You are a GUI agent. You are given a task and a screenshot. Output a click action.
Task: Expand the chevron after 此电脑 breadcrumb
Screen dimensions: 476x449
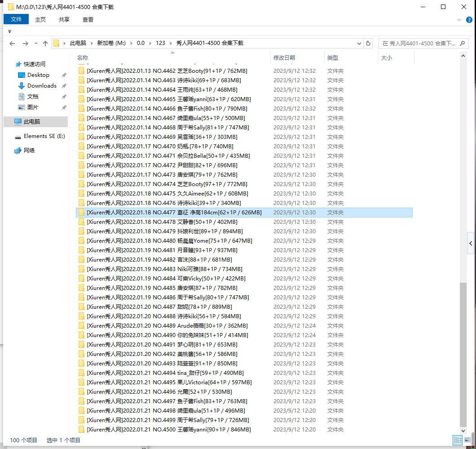(x=91, y=44)
